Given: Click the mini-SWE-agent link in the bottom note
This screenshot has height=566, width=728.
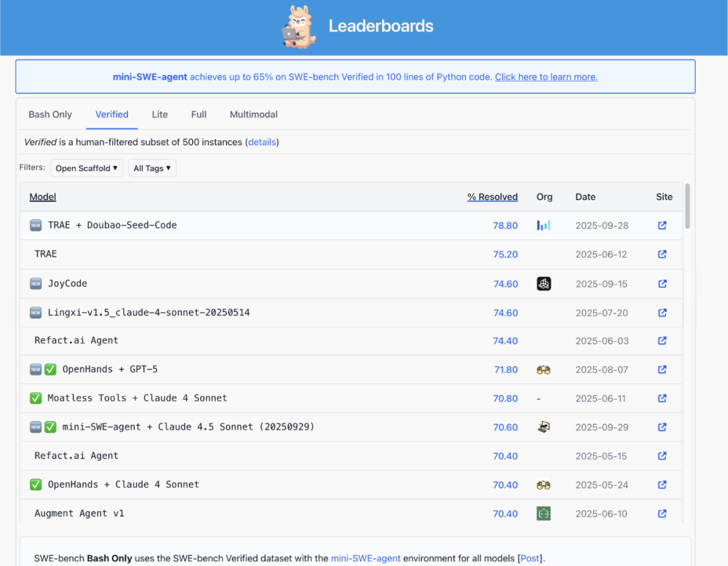Looking at the screenshot, I should (365, 558).
